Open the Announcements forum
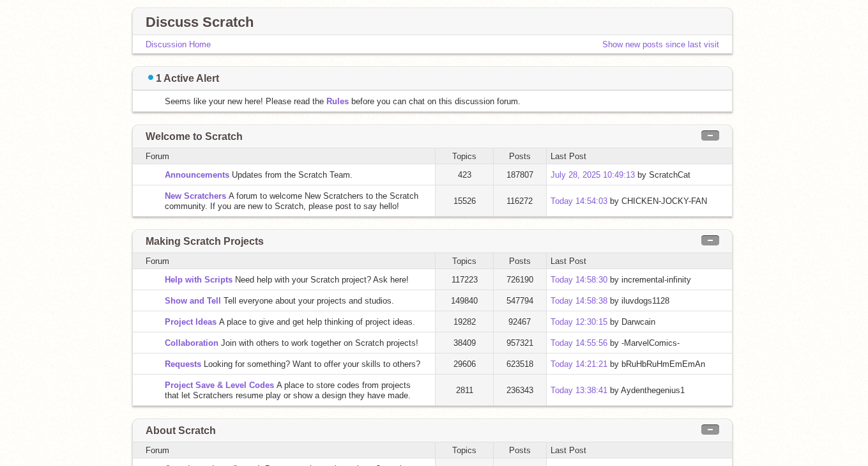 pos(197,175)
